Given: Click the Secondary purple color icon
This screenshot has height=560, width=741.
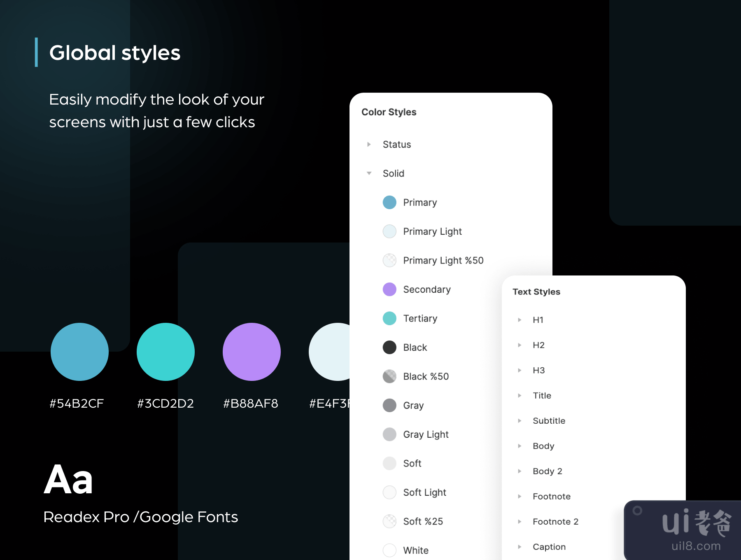Looking at the screenshot, I should click(x=389, y=289).
